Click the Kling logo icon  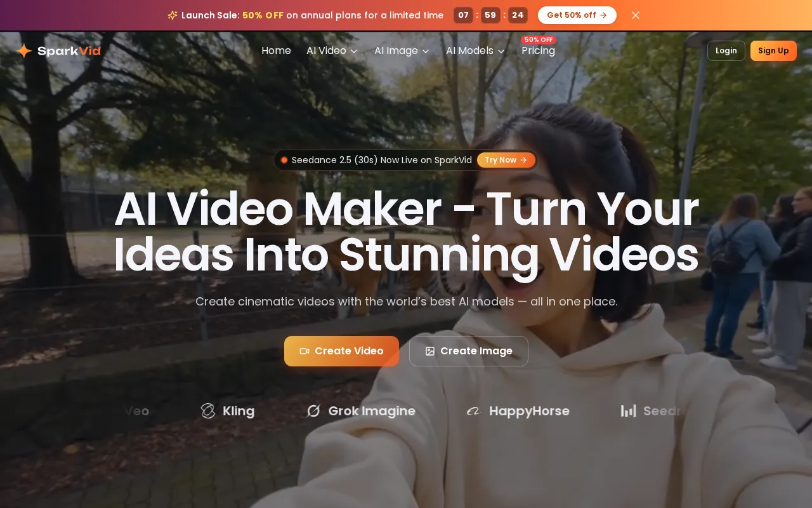208,411
